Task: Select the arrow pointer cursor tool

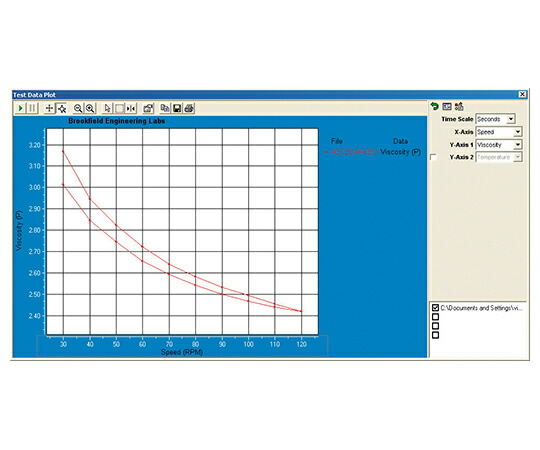Action: 107,108
